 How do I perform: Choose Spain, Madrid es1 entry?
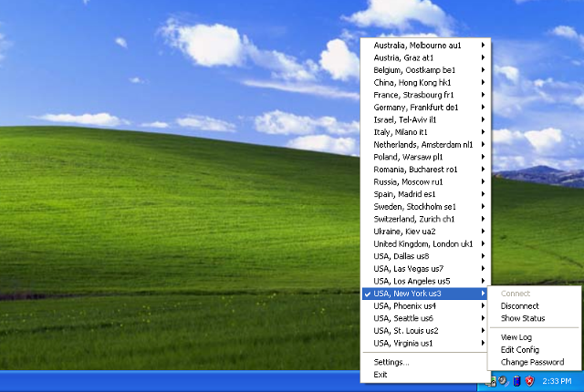(x=425, y=194)
